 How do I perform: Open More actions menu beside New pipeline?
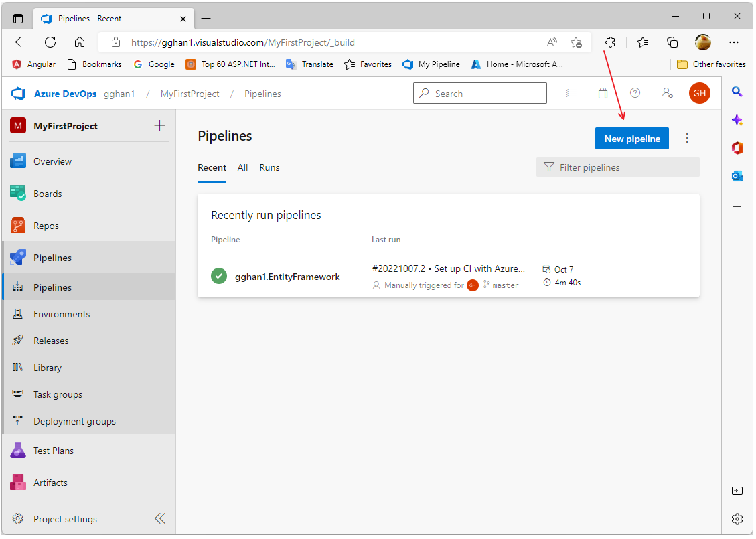686,139
